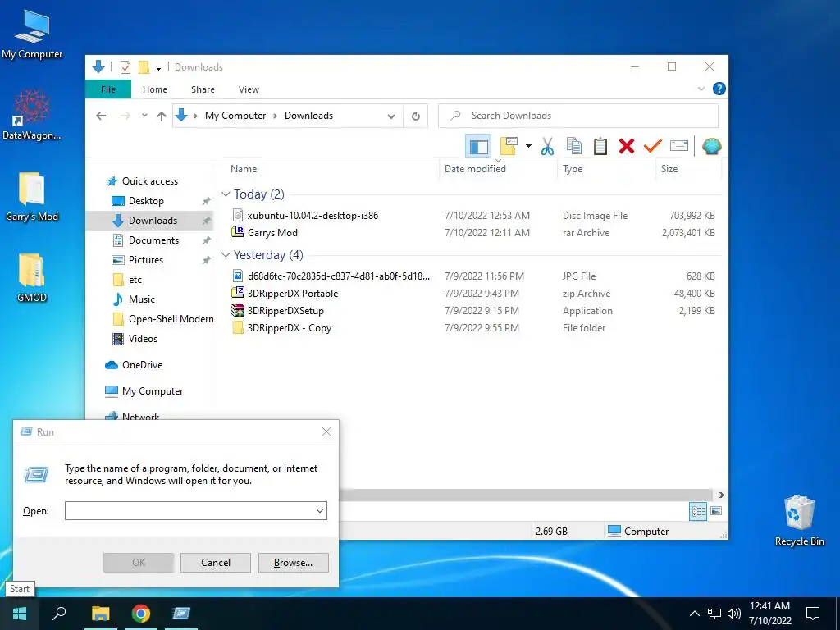Click the Windows Start button
The width and height of the screenshot is (840, 630).
coord(20,614)
